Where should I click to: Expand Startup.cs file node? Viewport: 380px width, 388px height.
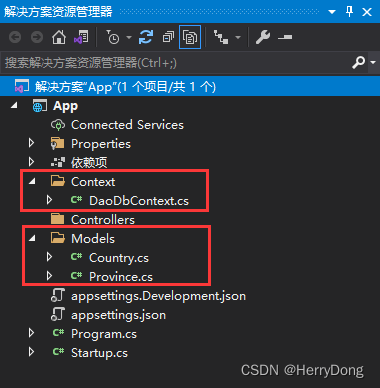(31, 352)
